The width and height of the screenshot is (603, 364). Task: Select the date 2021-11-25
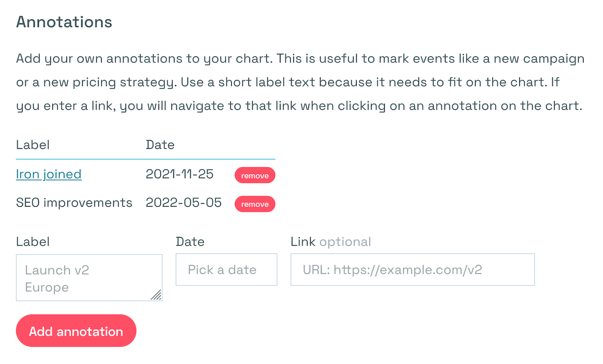(180, 174)
